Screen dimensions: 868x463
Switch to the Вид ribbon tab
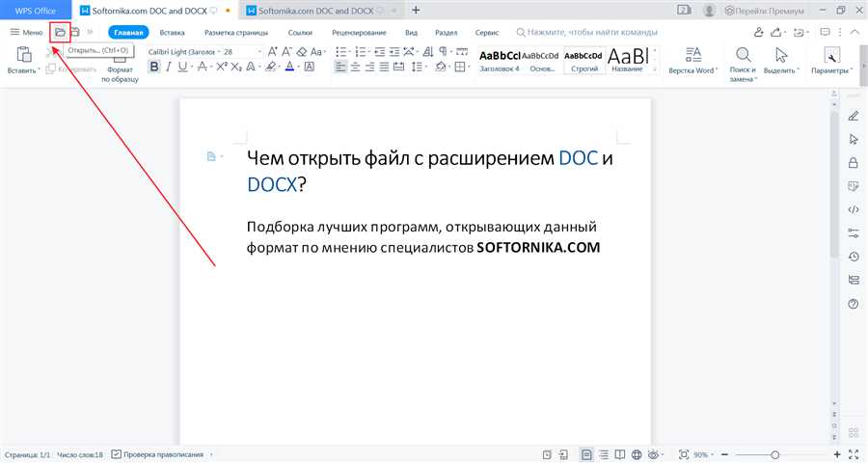point(411,33)
